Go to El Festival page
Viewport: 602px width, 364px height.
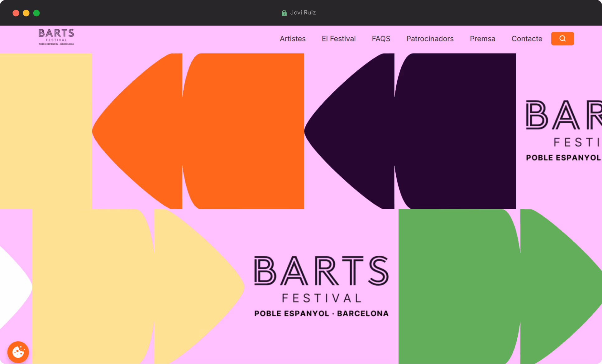tap(338, 39)
